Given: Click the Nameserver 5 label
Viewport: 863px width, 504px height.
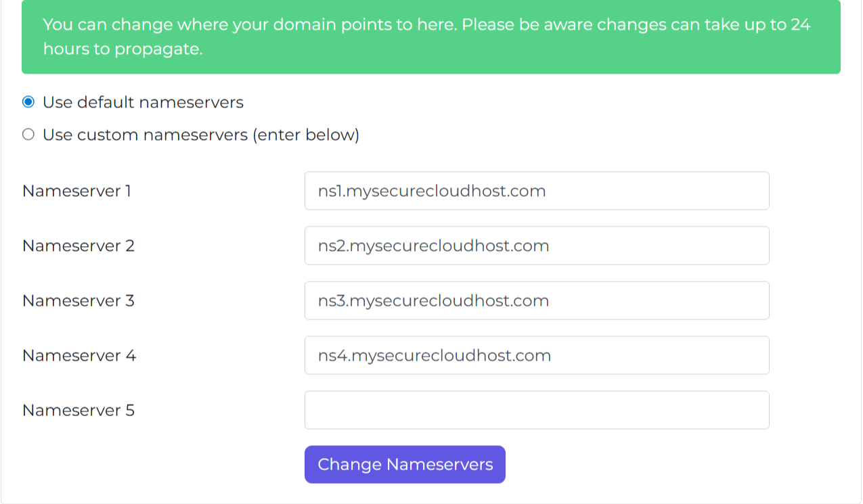Looking at the screenshot, I should coord(78,410).
